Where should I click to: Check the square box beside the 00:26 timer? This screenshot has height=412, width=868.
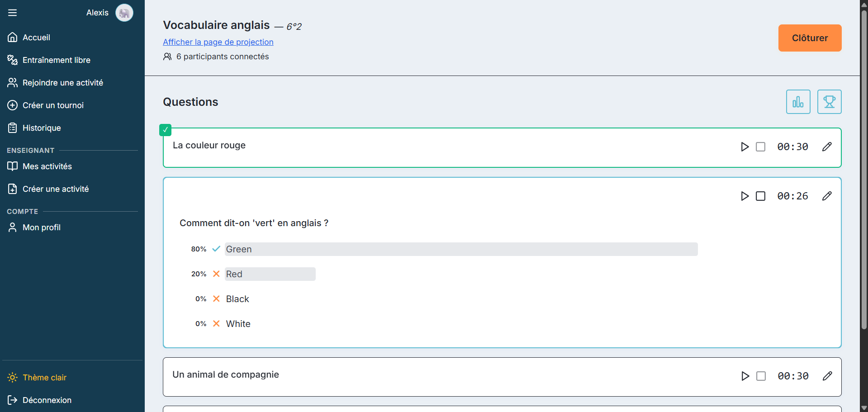click(760, 196)
